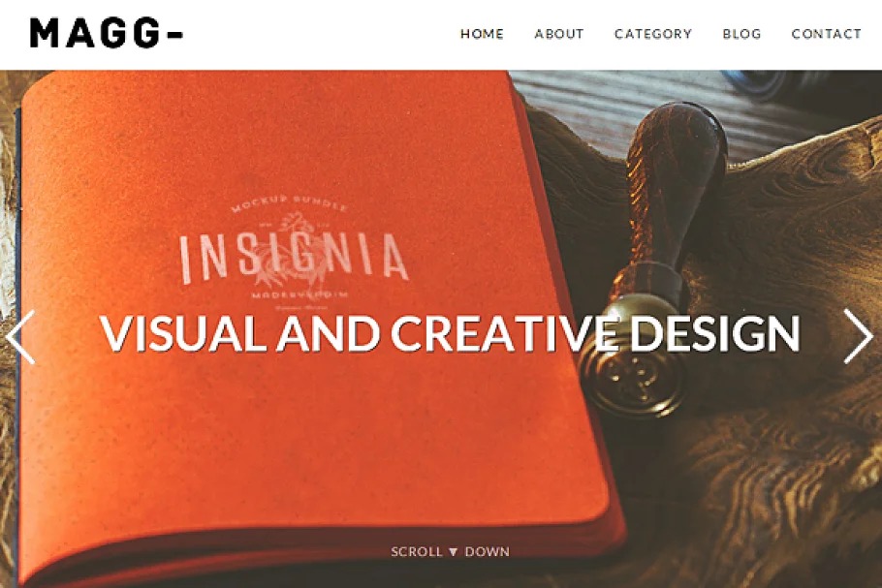Open the HOME menu item
882x588 pixels.
click(482, 34)
